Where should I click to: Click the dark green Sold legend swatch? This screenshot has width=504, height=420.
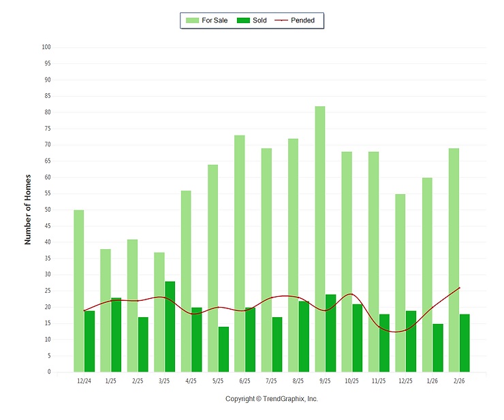pyautogui.click(x=243, y=20)
